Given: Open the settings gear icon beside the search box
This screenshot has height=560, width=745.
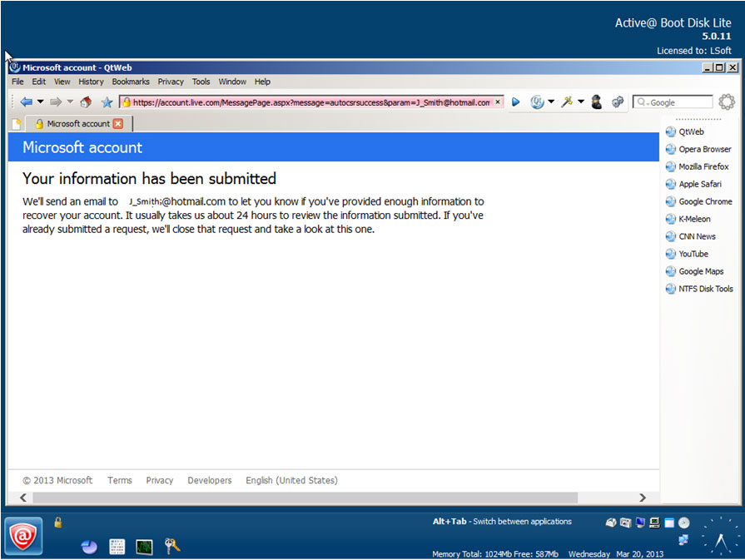Looking at the screenshot, I should (x=727, y=102).
